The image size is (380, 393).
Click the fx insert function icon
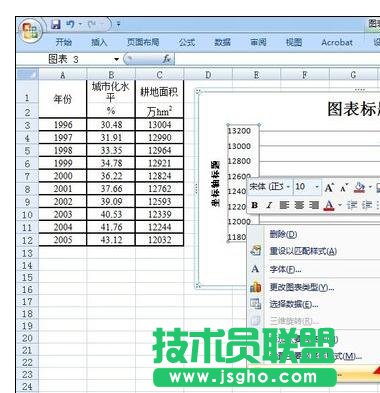[166, 59]
